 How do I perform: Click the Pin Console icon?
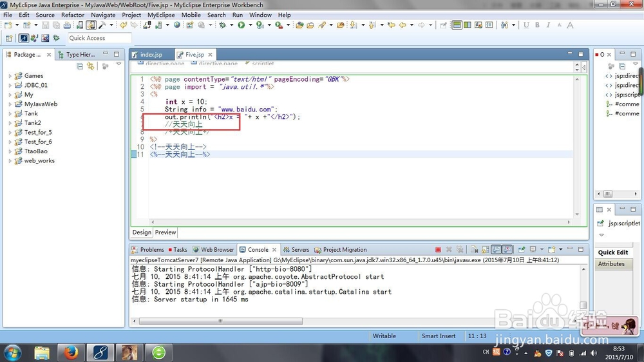click(x=522, y=249)
